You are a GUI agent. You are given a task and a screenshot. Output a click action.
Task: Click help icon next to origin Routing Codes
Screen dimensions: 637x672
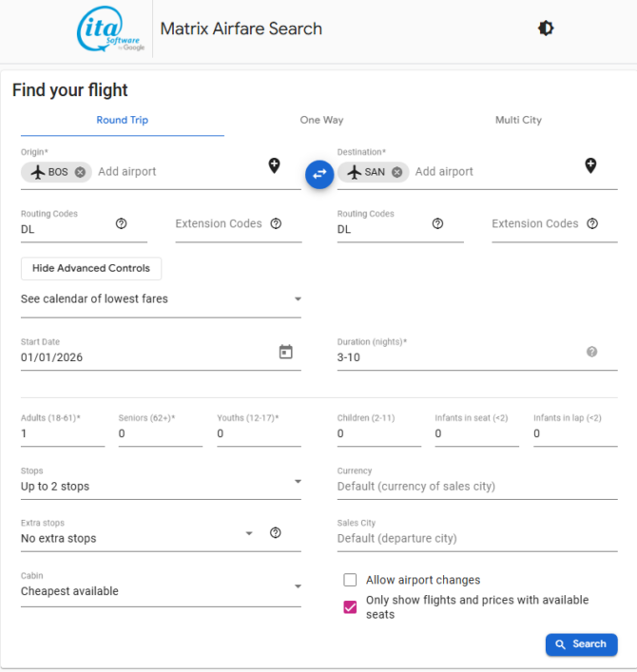point(122,224)
